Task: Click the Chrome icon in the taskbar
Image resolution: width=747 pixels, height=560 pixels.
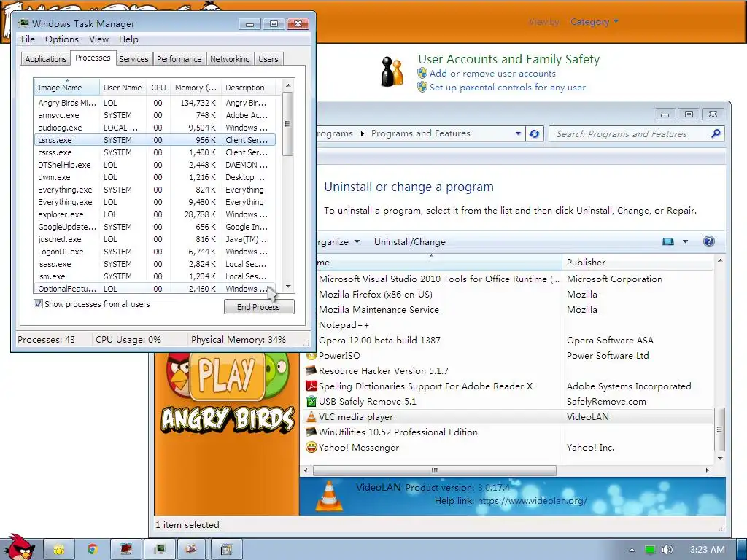Action: point(93,550)
